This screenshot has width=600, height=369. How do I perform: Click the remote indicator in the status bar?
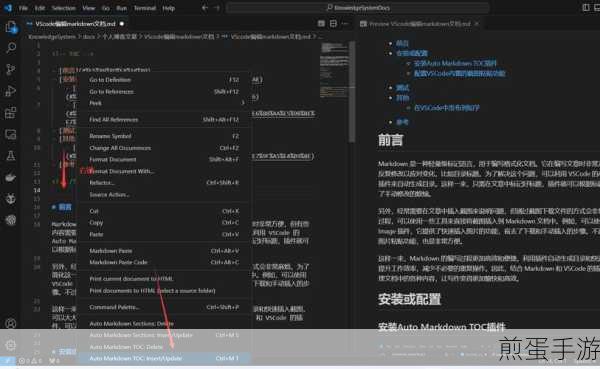tap(8, 361)
